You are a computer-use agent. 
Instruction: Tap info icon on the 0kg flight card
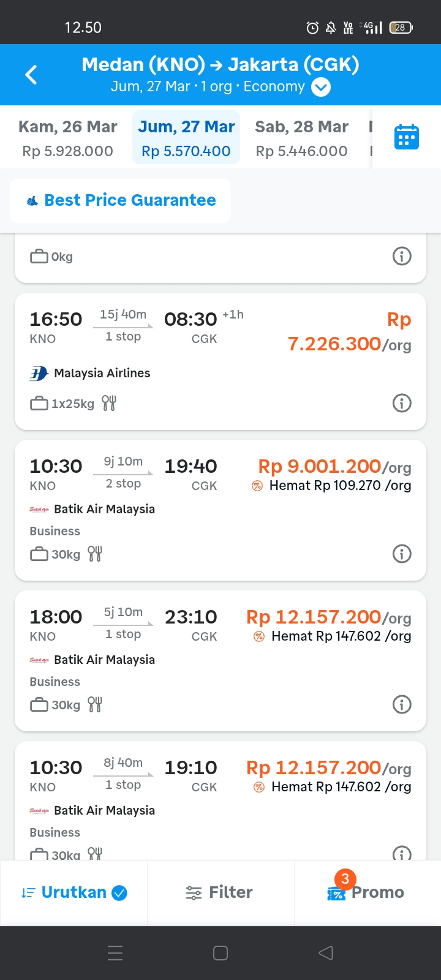(x=402, y=256)
